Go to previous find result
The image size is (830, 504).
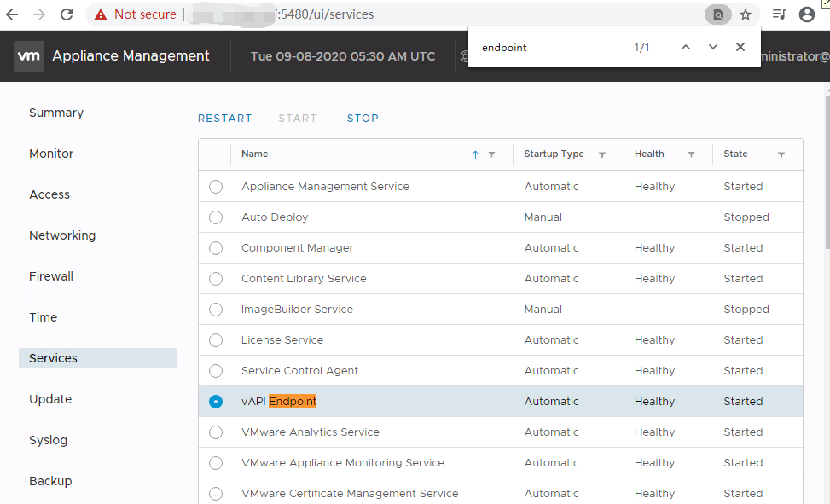(x=686, y=47)
